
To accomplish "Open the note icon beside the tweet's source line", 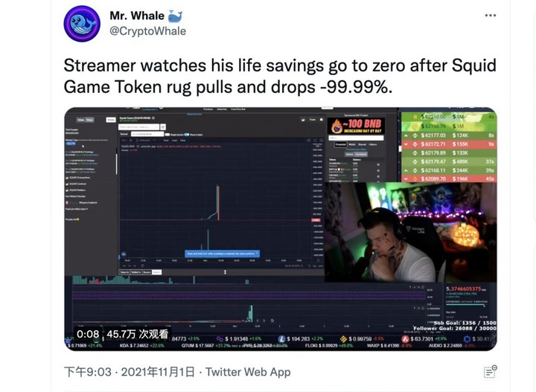I will [x=490, y=371].
